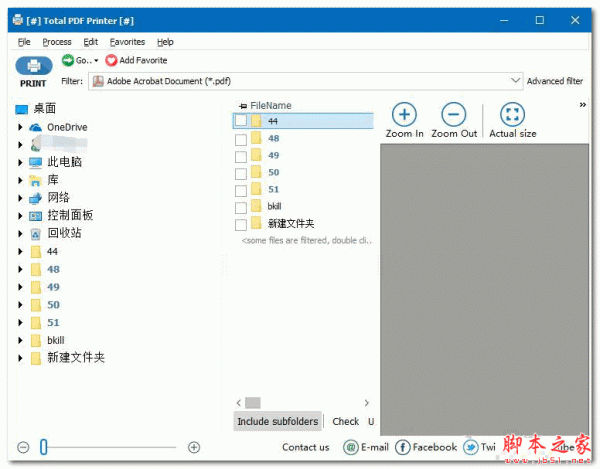Expand the 网络 tree node
This screenshot has width=600, height=469.
tap(20, 198)
